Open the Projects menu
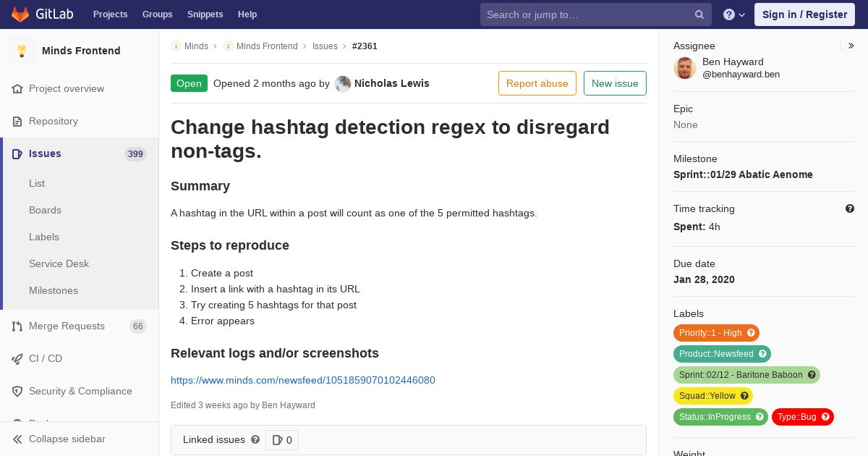This screenshot has height=456, width=868. coord(111,14)
